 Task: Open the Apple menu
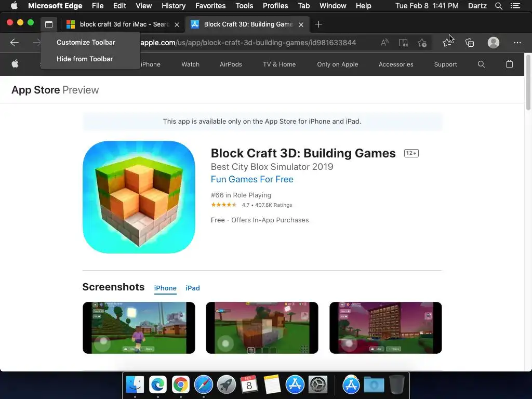pyautogui.click(x=14, y=6)
